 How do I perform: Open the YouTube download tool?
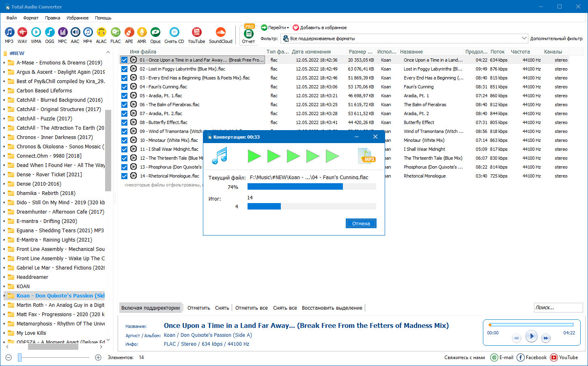(196, 35)
